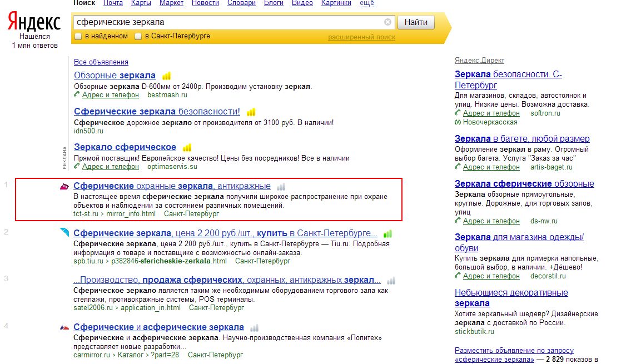Click the carmirror.ru favicon in result 4

tap(64, 327)
